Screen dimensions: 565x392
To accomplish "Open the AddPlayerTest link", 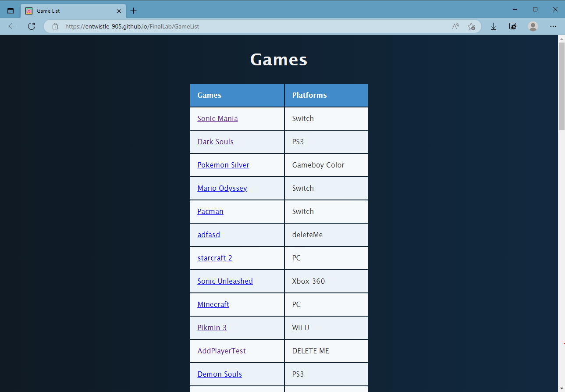I will click(x=221, y=351).
